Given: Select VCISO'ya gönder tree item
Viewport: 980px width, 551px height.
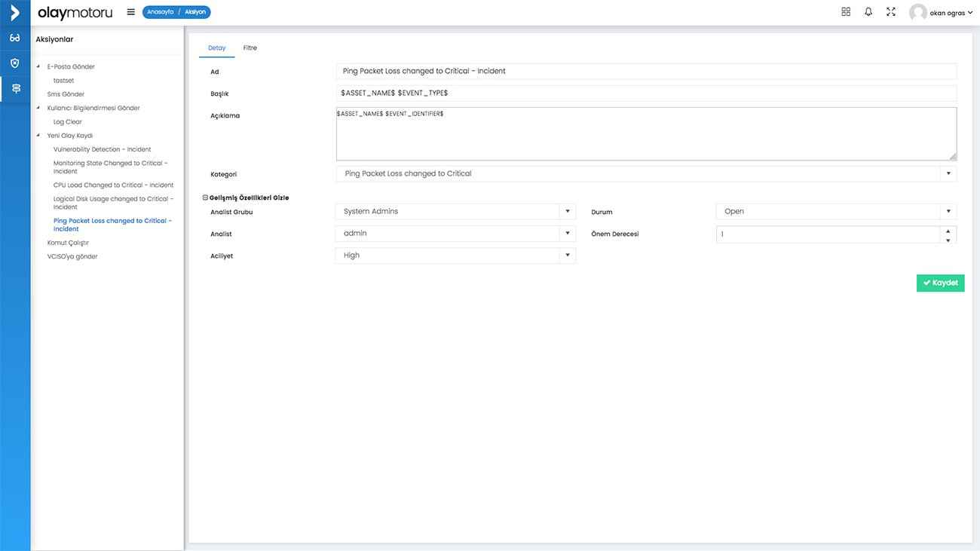Looking at the screenshot, I should click(72, 256).
